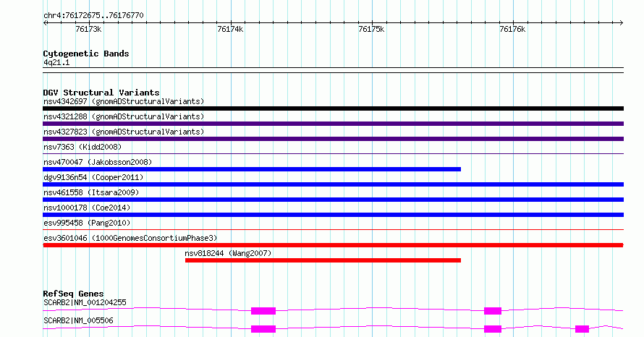The height and width of the screenshot is (337, 644).
Task: Click chr4:76172675..76176770 coordinates text
Action: tap(93, 16)
